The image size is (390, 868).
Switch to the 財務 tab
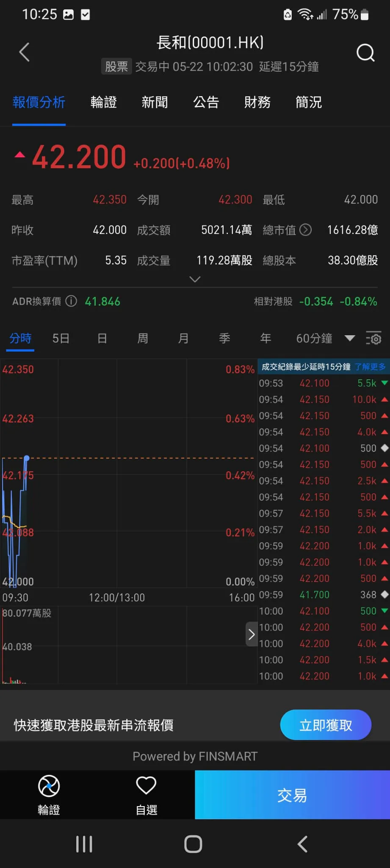pos(257,102)
